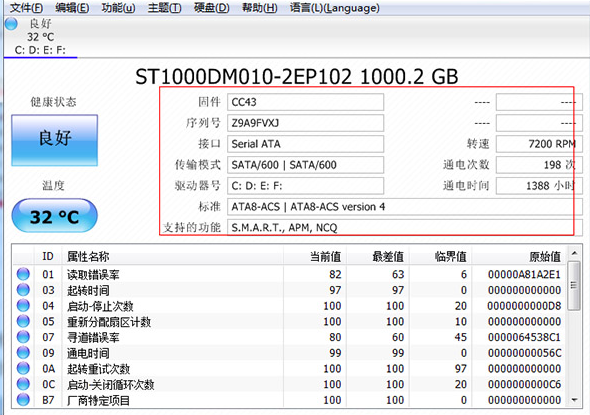Click the status icon for row 0C 启动-关闭循环次数
The height and width of the screenshot is (415, 590).
(23, 384)
